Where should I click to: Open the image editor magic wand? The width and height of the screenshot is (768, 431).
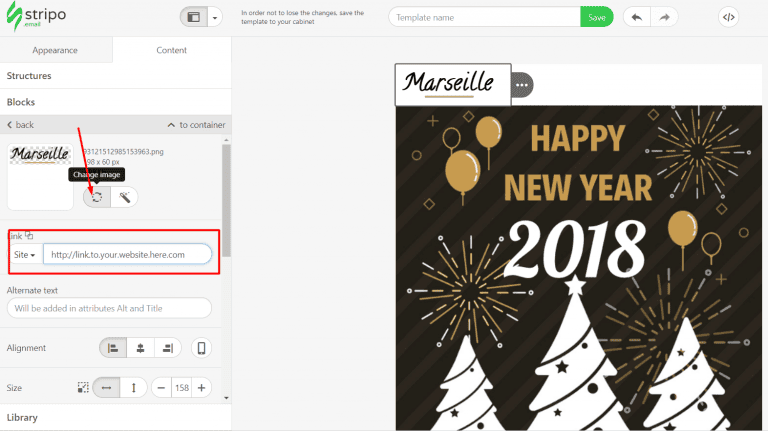coord(124,197)
